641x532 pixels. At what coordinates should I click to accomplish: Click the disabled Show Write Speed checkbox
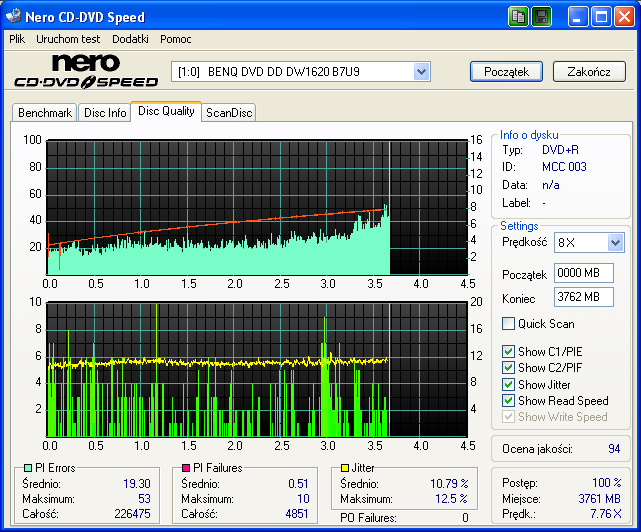tap(508, 417)
